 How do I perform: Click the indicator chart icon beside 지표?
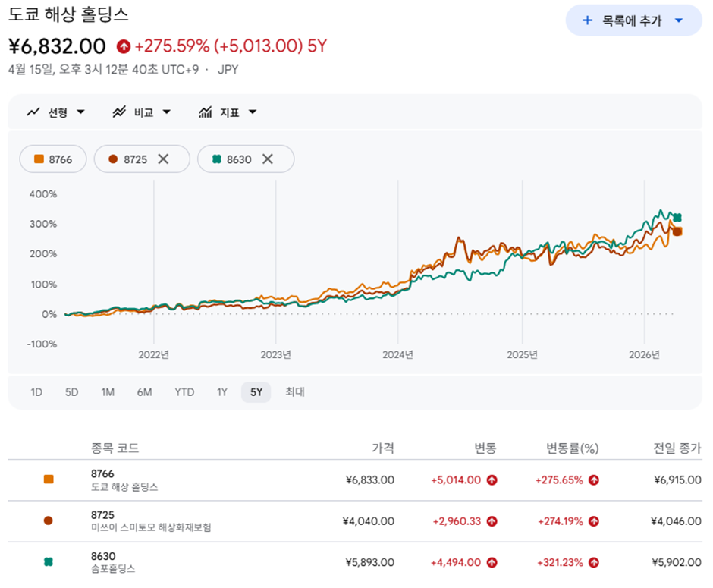(x=205, y=112)
